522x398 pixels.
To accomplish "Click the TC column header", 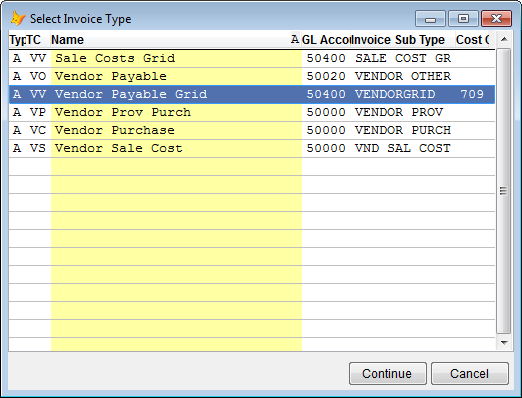I will pos(38,40).
